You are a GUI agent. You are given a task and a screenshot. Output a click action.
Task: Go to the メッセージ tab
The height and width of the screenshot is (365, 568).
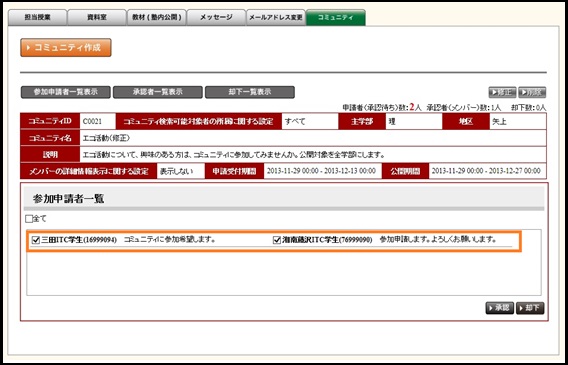216,18
